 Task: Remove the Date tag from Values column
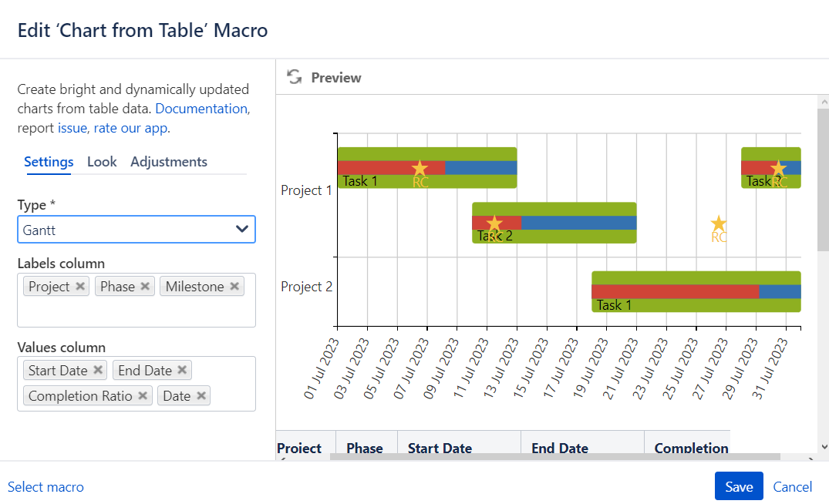[201, 395]
